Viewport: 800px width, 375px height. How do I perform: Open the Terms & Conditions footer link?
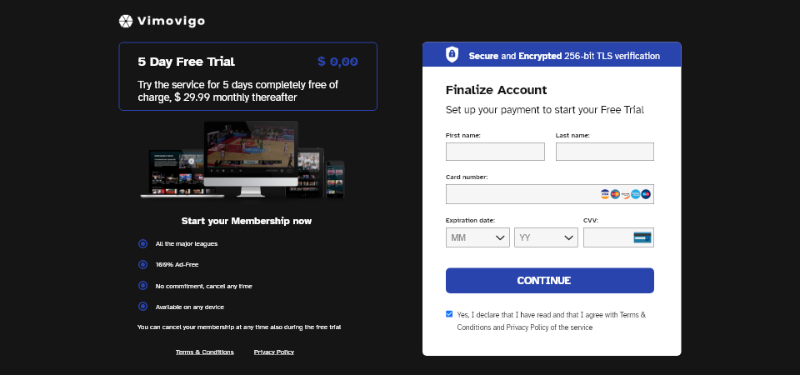point(205,352)
